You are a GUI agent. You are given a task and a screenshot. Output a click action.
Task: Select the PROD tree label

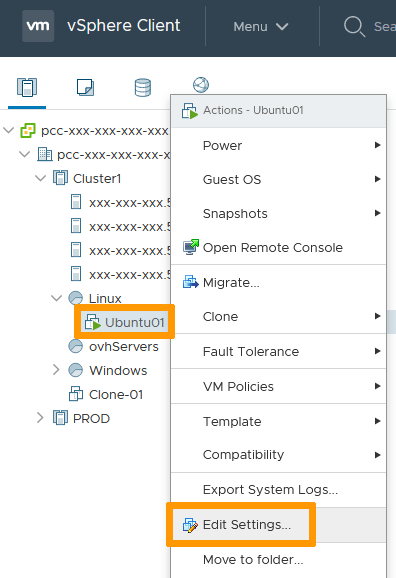click(91, 418)
